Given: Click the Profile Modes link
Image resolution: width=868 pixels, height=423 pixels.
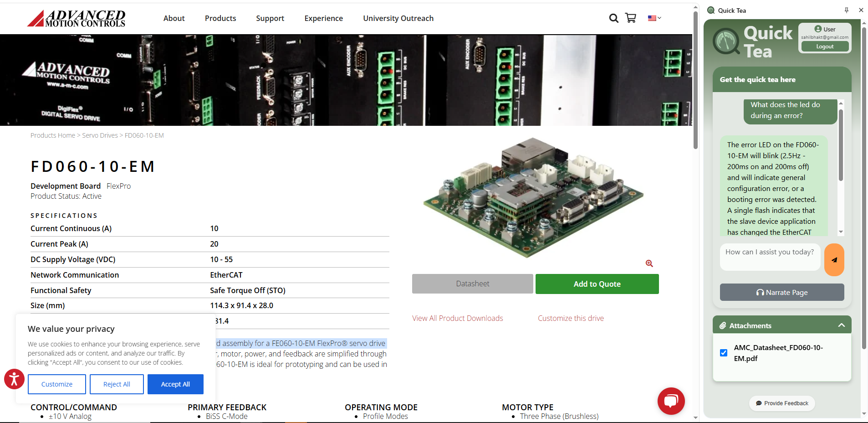Looking at the screenshot, I should 385,416.
